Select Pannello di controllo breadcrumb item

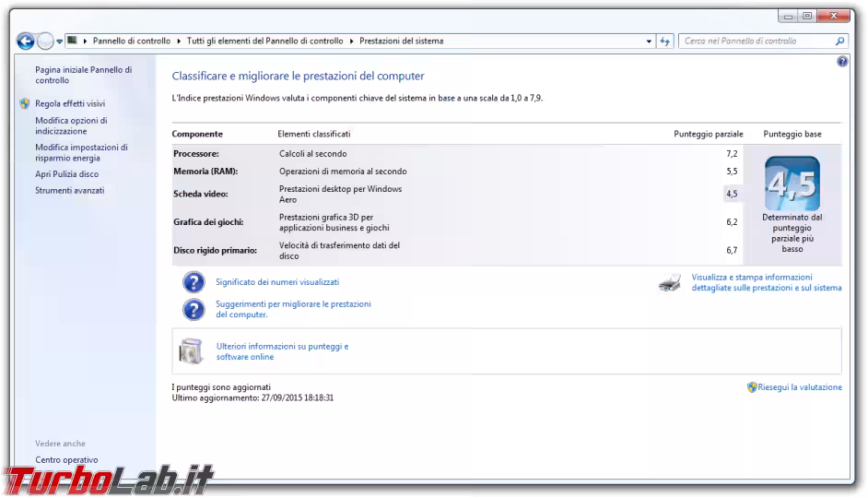click(131, 41)
